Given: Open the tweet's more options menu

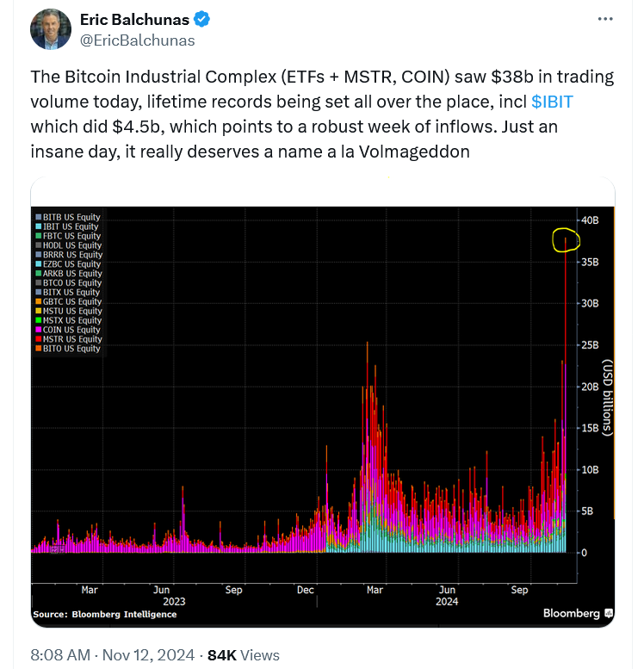Looking at the screenshot, I should 606,19.
